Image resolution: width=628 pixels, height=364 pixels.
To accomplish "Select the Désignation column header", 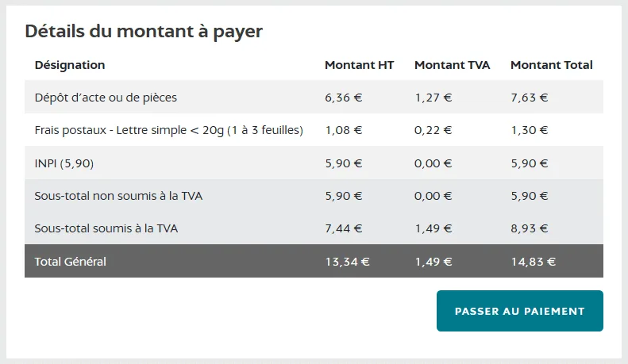I will pos(70,65).
